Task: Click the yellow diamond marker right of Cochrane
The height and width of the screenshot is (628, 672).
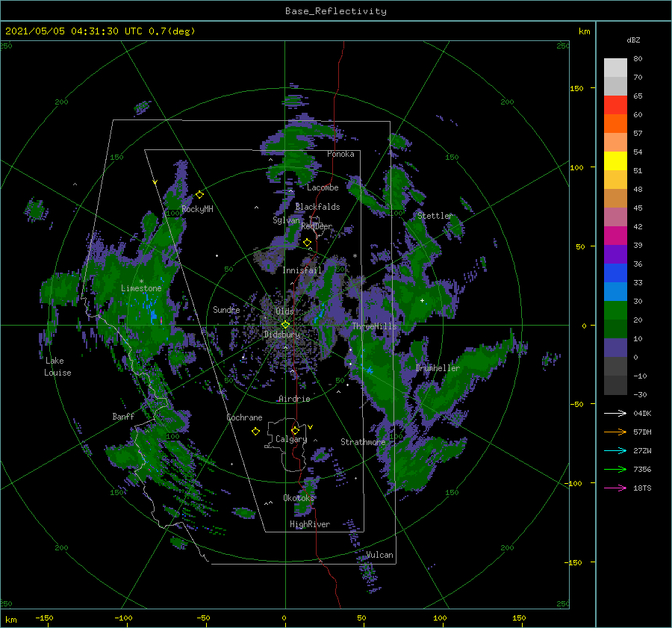Action: [255, 431]
